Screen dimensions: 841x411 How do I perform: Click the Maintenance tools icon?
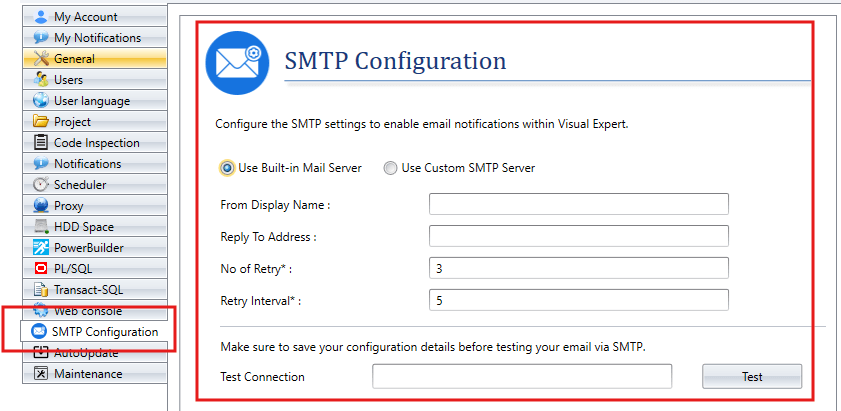tap(41, 373)
